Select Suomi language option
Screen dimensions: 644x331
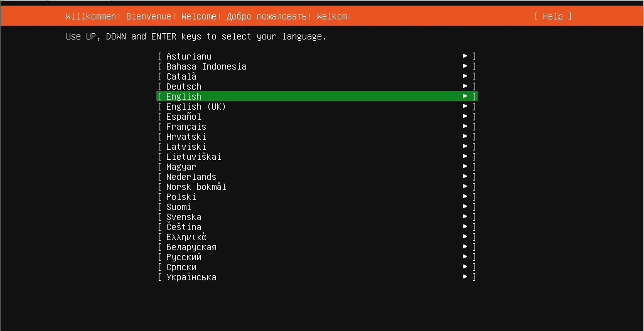coord(179,207)
